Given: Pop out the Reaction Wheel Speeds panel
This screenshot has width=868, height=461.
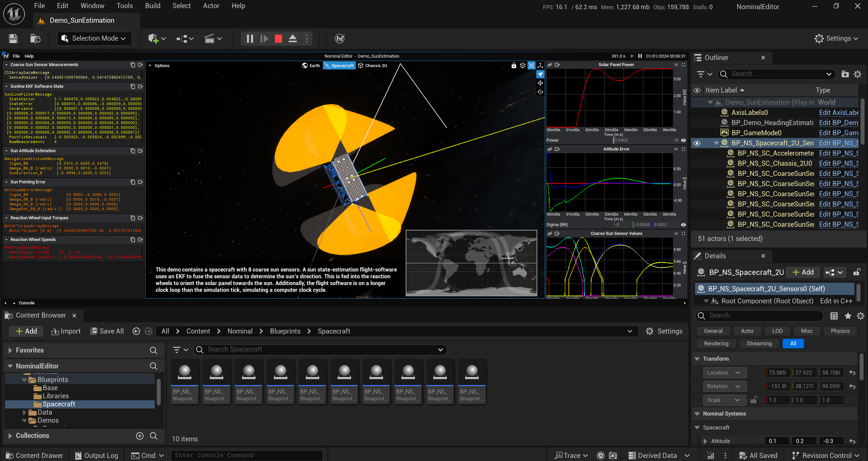Looking at the screenshot, I should point(140,240).
